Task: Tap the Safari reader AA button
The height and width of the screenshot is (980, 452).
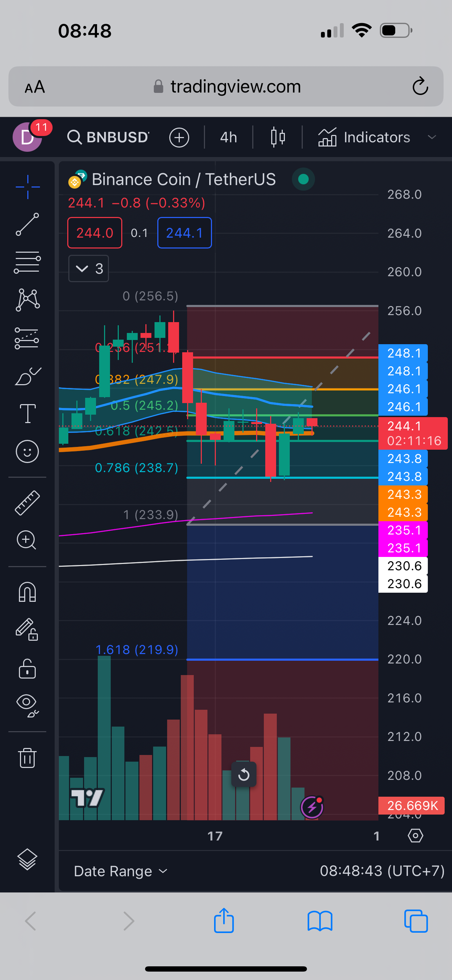Action: pyautogui.click(x=35, y=87)
